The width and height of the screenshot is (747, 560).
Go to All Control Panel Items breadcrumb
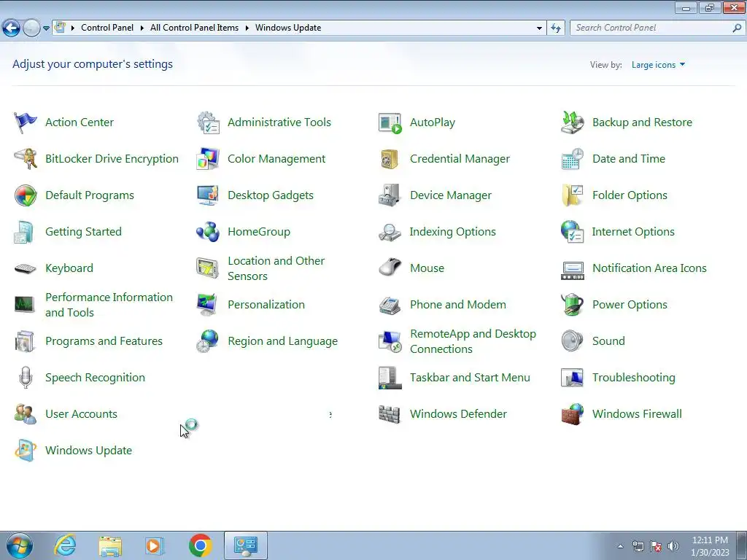(194, 28)
